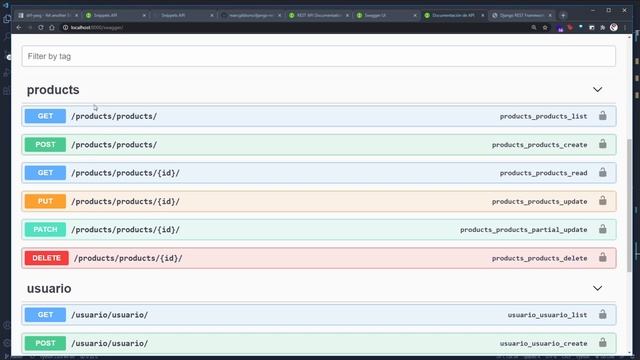Click the lock icon for products_products_create

[602, 144]
